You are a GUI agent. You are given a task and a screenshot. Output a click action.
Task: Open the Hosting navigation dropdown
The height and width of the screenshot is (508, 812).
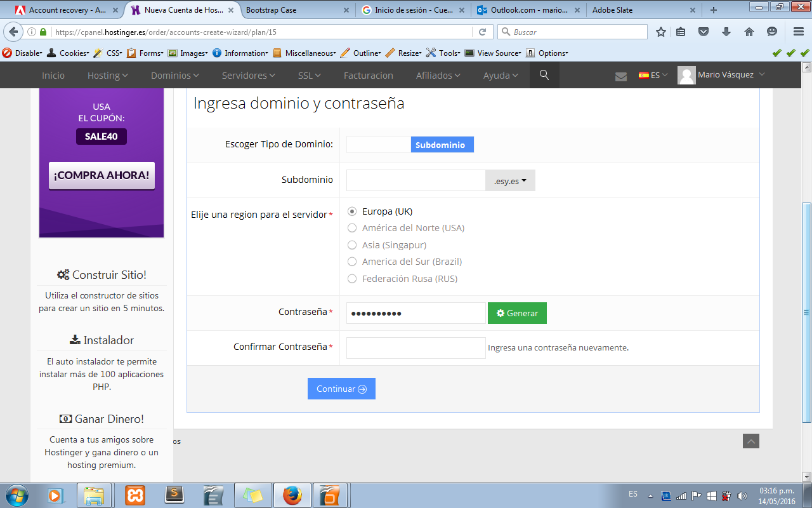pyautogui.click(x=107, y=76)
